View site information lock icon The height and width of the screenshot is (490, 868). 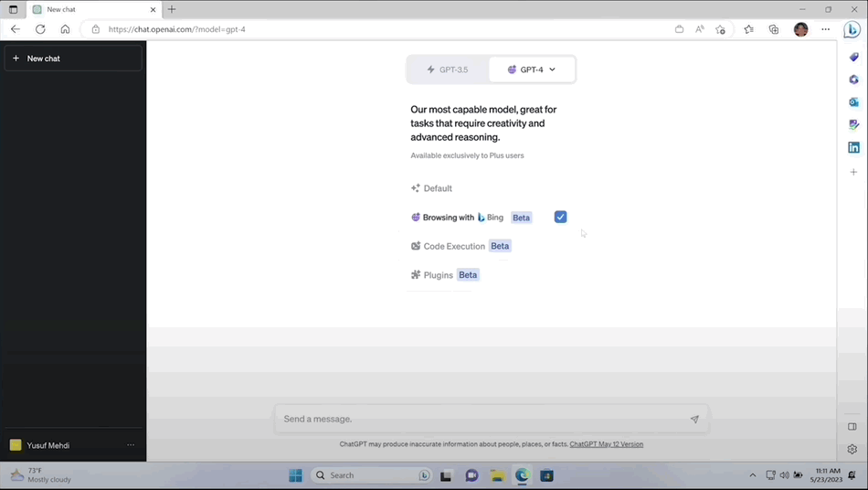pyautogui.click(x=96, y=29)
